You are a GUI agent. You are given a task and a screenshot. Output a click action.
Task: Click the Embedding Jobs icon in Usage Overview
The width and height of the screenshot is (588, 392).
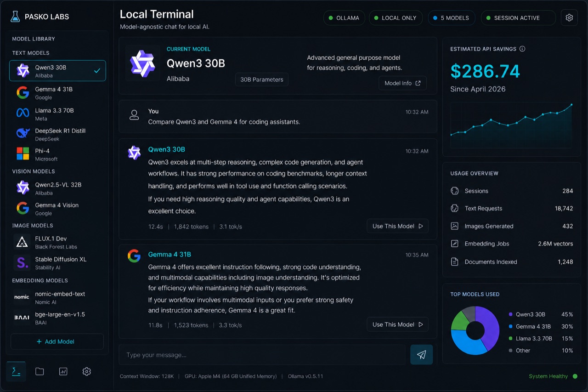pyautogui.click(x=455, y=244)
